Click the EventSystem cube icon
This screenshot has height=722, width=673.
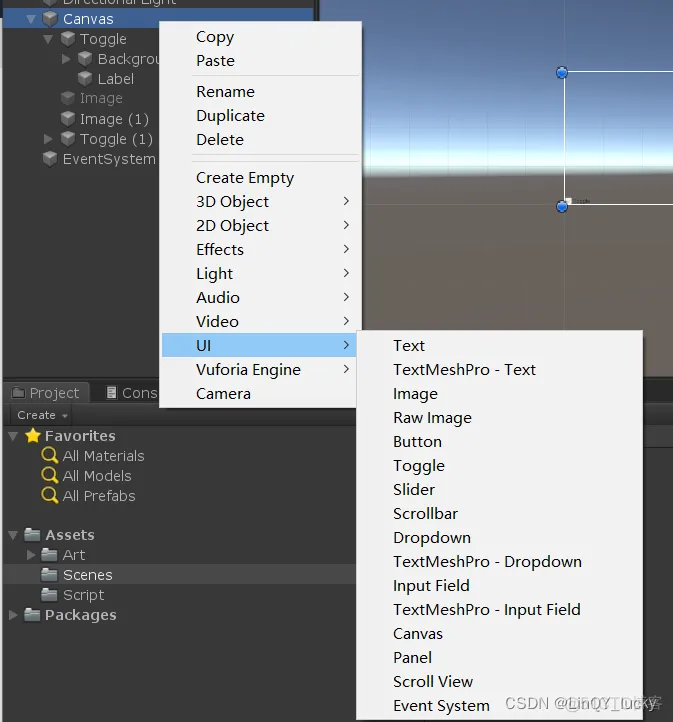click(x=50, y=159)
